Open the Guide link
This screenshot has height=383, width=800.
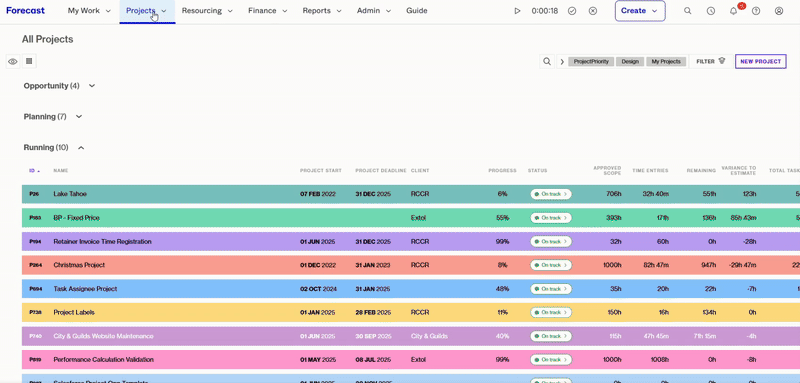tap(417, 11)
